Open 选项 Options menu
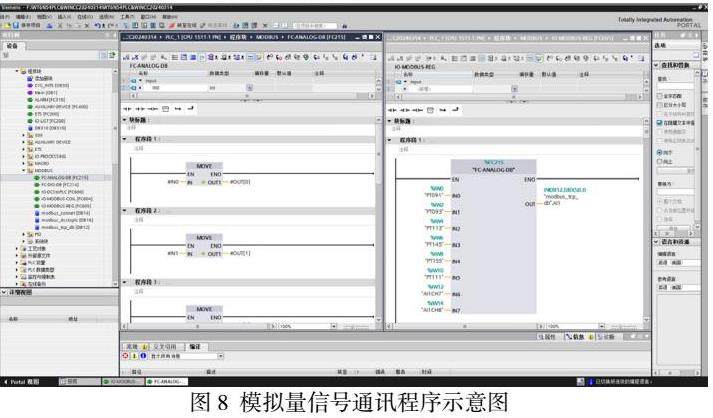This screenshot has width=713, height=418. pyautogui.click(x=106, y=16)
